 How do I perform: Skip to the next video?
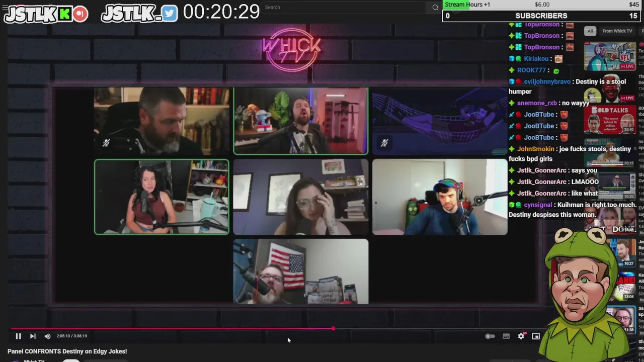tap(33, 336)
